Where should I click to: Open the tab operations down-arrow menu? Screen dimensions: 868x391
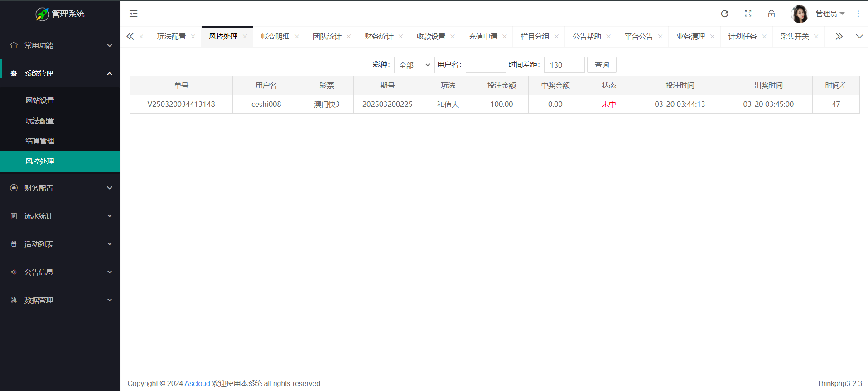[x=859, y=36]
